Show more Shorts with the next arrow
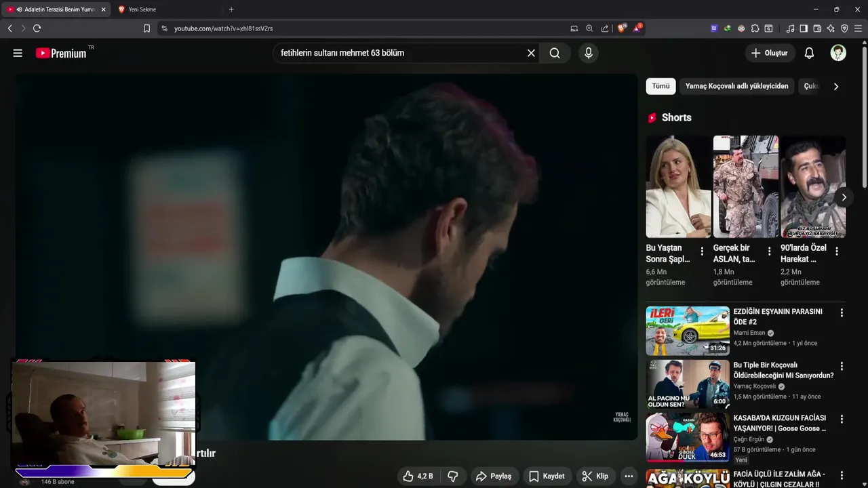Screen dimensions: 868x488 pos(844,197)
